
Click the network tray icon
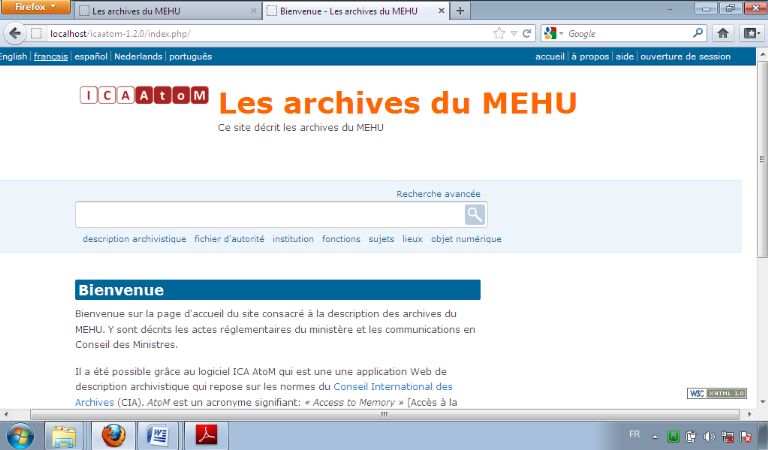[727, 436]
